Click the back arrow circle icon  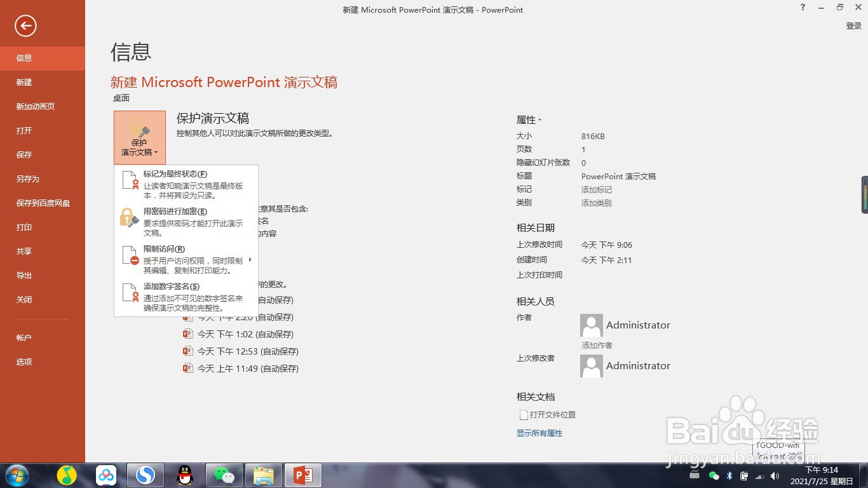click(25, 25)
